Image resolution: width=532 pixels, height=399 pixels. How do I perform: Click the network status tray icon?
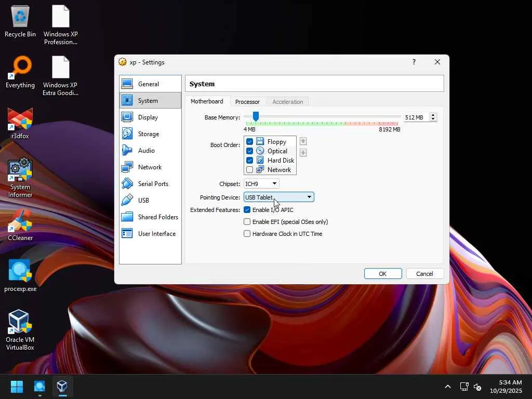click(x=464, y=387)
